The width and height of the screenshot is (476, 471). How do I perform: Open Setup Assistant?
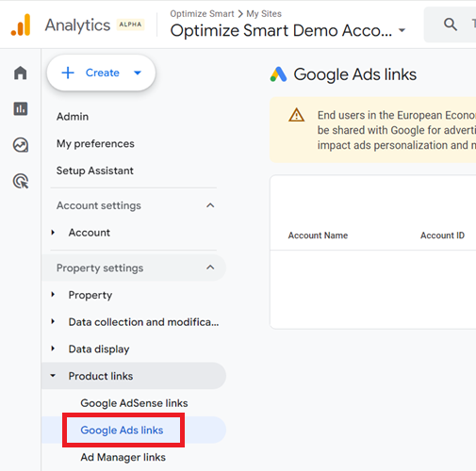click(95, 171)
